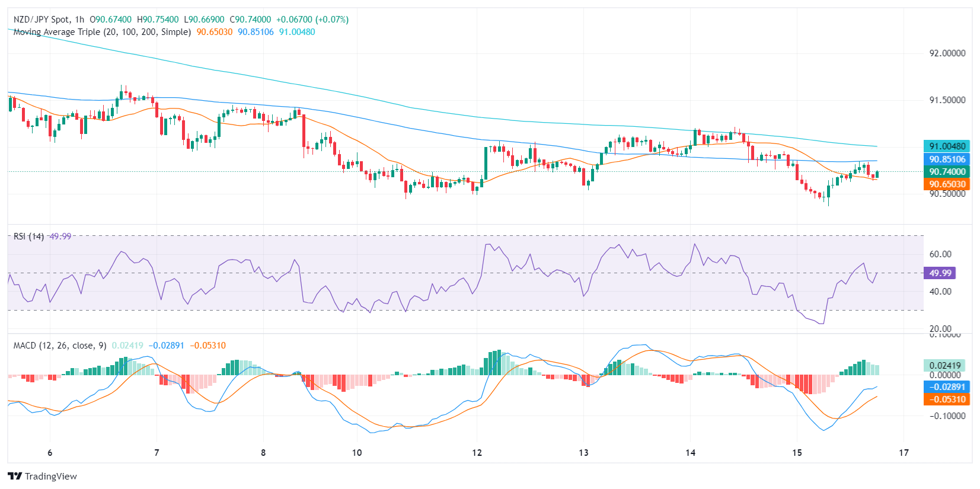Click the orange 90.65030 price axis tag
This screenshot has width=980, height=489.
coord(947,184)
